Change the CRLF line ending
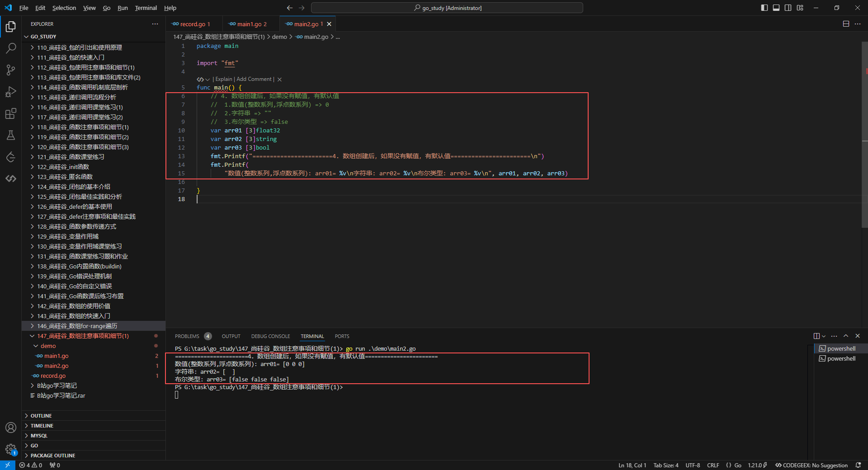The image size is (868, 470). [x=713, y=465]
